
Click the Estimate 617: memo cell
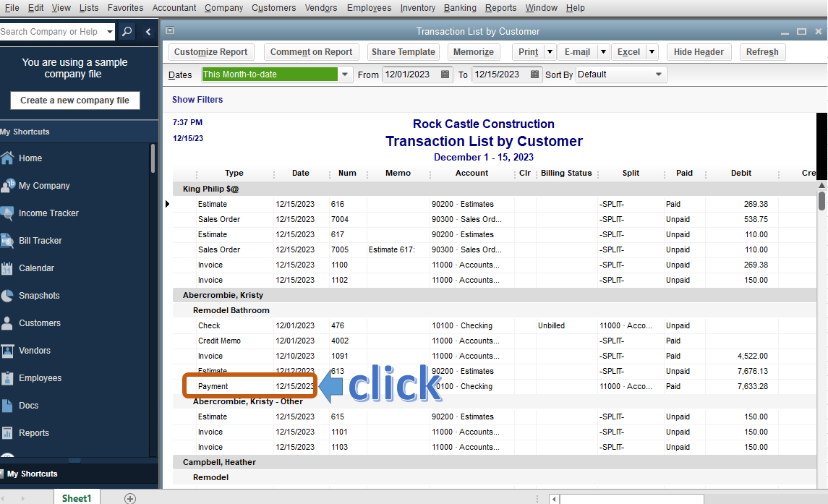[x=392, y=249]
